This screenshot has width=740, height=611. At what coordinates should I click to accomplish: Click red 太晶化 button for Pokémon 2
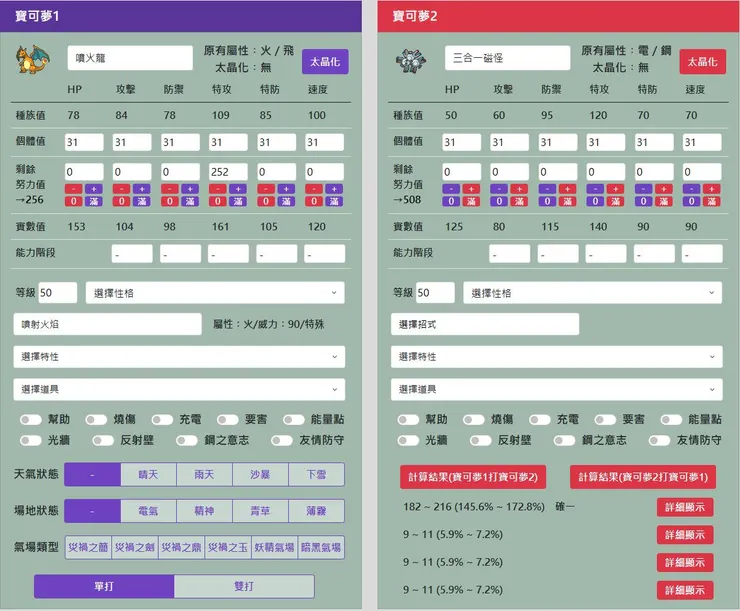coord(703,62)
